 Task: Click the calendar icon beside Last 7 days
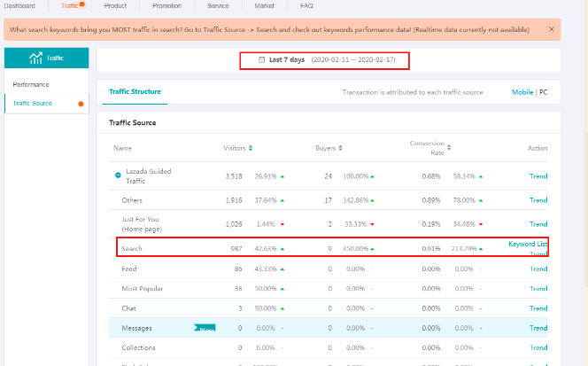click(262, 59)
